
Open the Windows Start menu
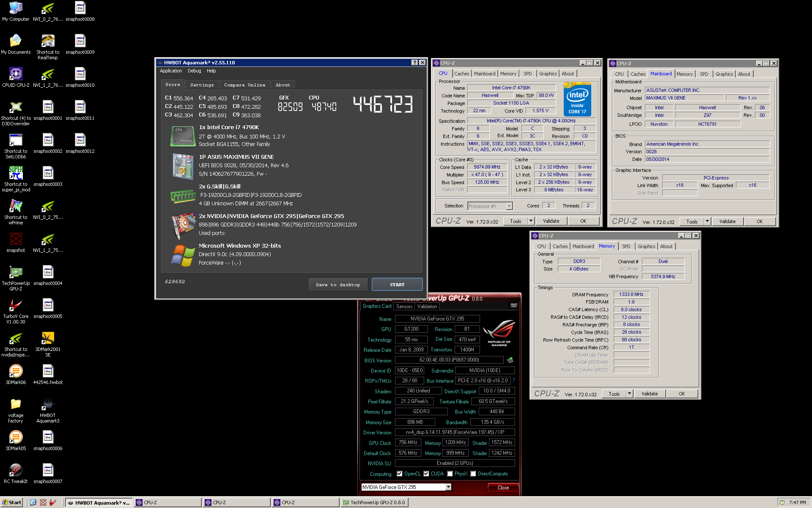point(11,502)
